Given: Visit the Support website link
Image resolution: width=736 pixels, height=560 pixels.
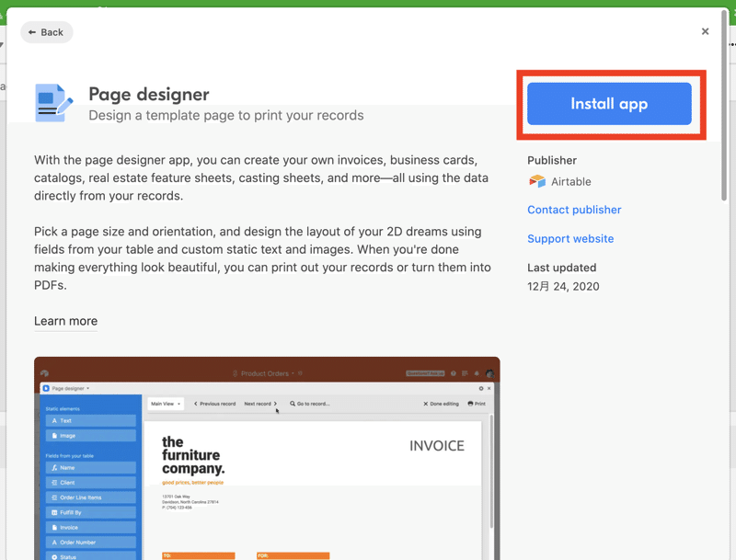Looking at the screenshot, I should (x=570, y=239).
